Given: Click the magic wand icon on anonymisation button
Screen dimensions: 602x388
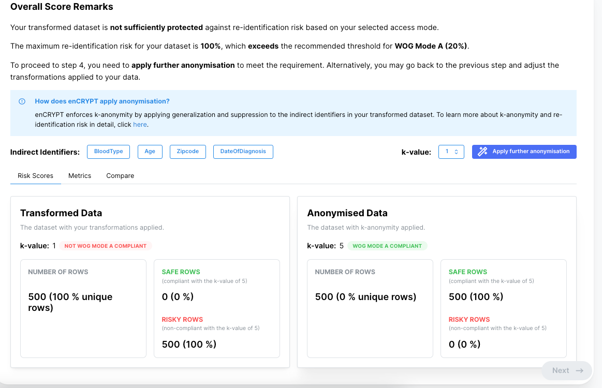Looking at the screenshot, I should coord(482,152).
